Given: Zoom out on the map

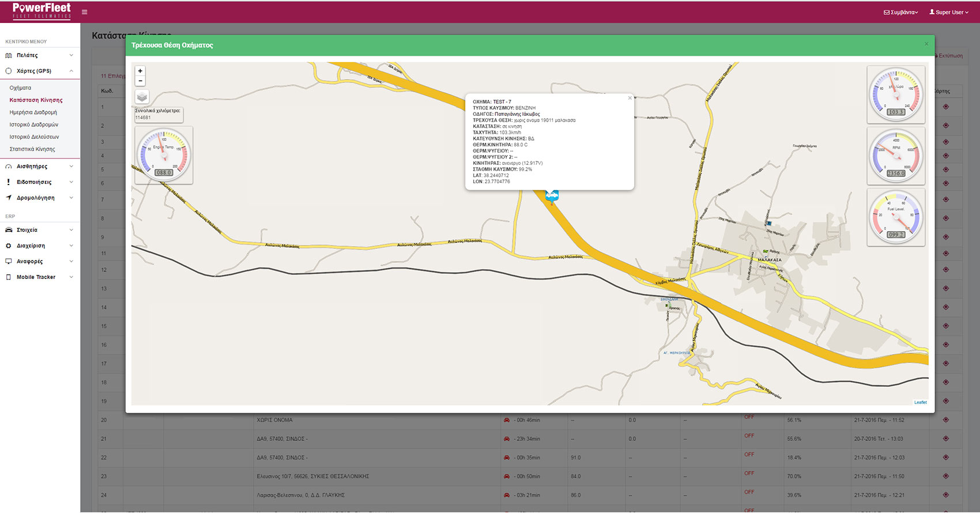Looking at the screenshot, I should tap(140, 81).
